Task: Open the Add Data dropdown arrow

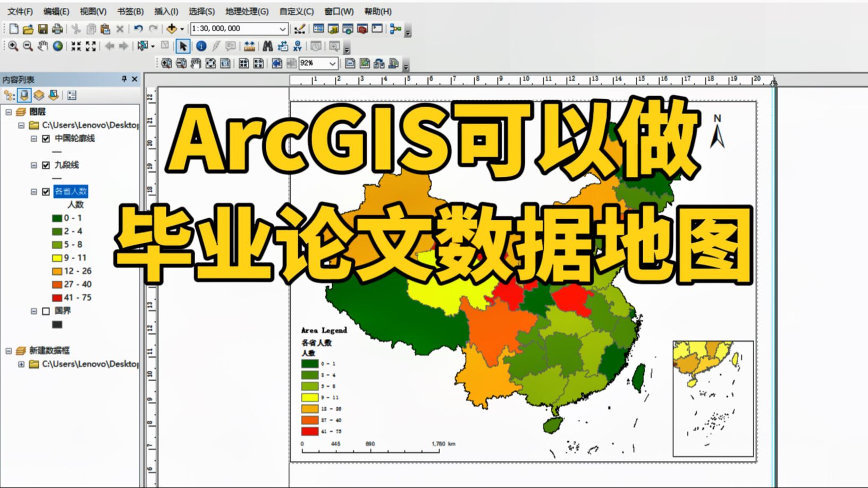Action: click(x=182, y=29)
